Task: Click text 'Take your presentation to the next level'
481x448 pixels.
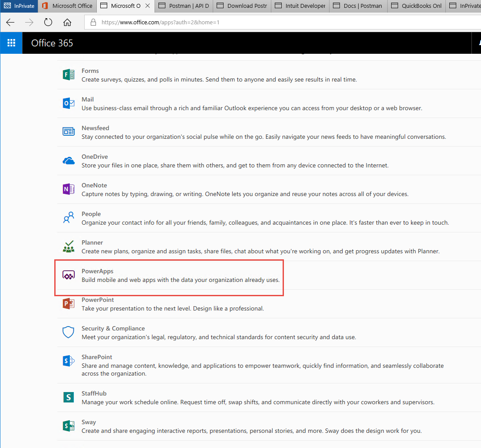Action: pos(136,309)
